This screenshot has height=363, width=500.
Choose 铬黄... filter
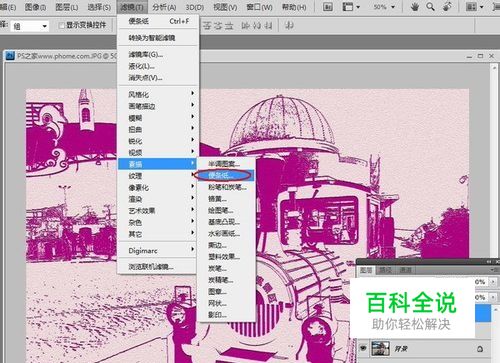pyautogui.click(x=226, y=199)
